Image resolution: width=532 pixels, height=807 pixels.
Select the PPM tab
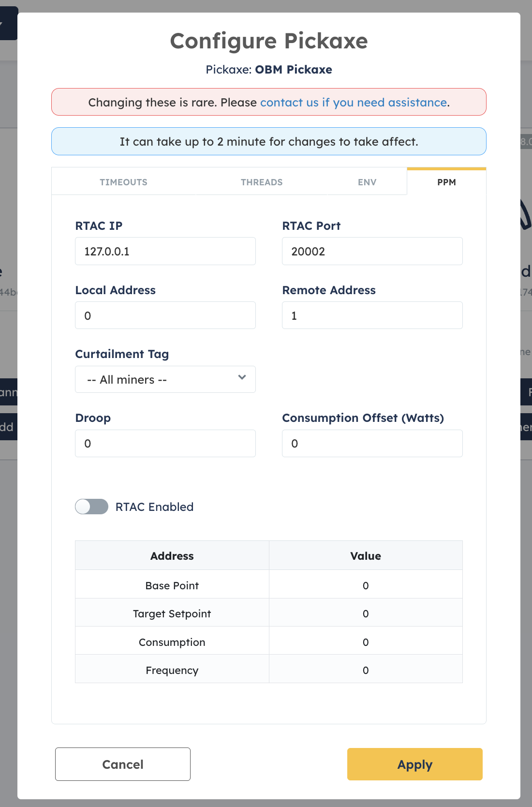tap(446, 182)
